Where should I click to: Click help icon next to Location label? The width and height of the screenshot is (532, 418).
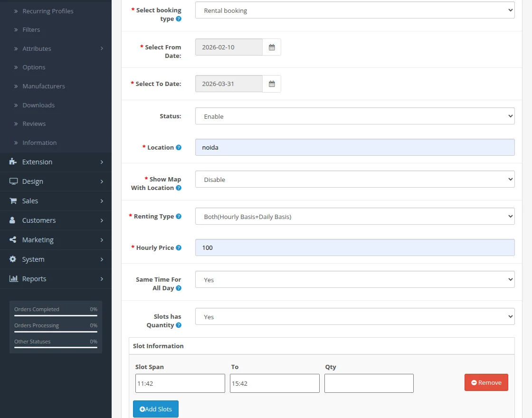[x=179, y=147]
